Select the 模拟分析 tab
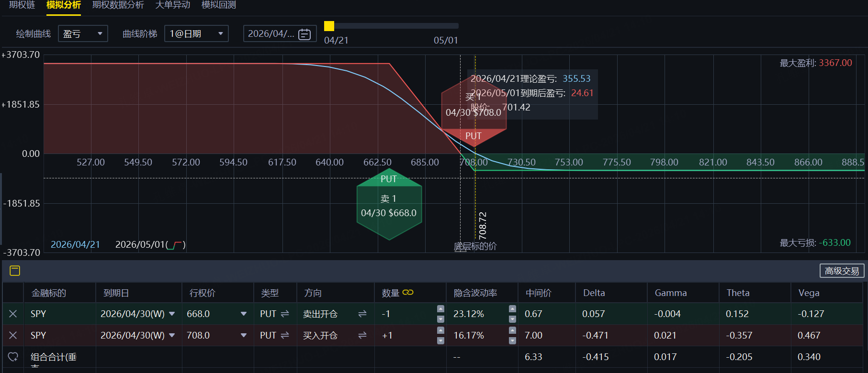Image resolution: width=868 pixels, height=373 pixels. pyautogui.click(x=64, y=5)
